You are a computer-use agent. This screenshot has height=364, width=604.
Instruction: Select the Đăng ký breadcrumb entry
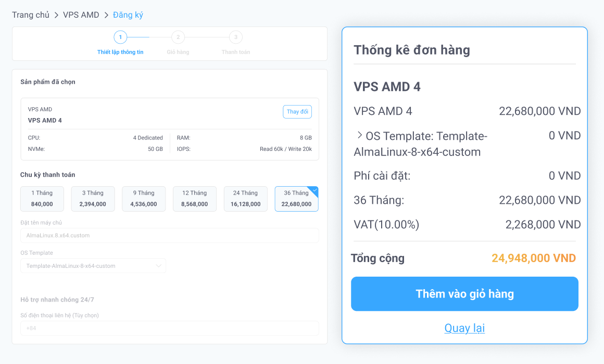click(x=128, y=15)
